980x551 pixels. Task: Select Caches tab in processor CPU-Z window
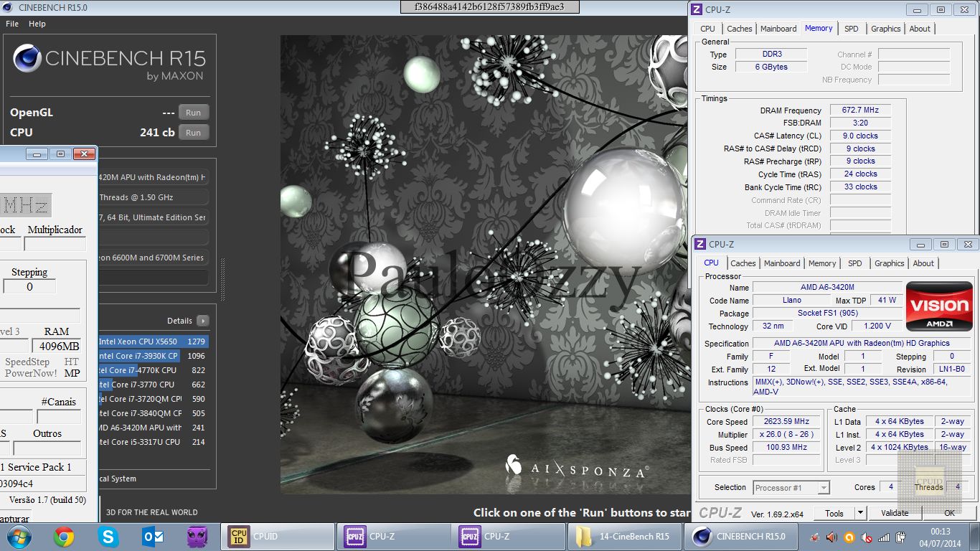pos(743,263)
